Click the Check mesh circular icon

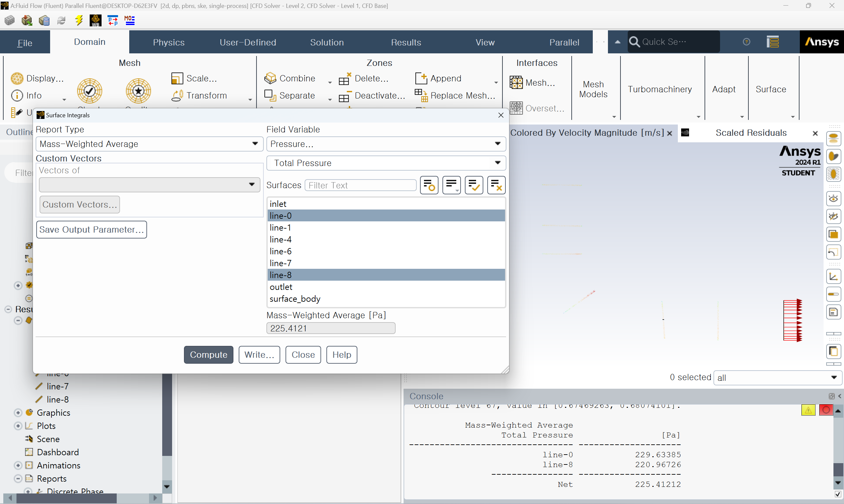click(90, 91)
